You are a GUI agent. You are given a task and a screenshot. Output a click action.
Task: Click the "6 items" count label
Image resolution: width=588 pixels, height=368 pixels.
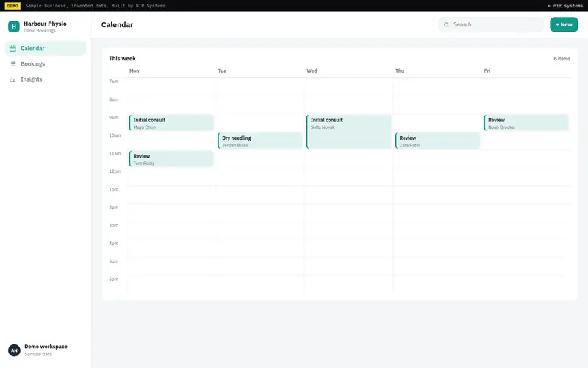pyautogui.click(x=562, y=59)
